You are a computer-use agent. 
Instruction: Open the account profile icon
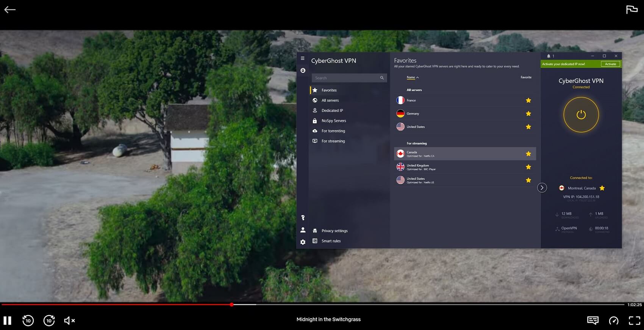click(303, 230)
